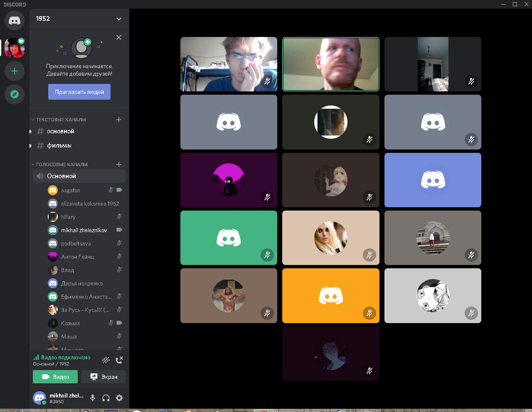Select the purple avatar participant tile
This screenshot has height=412, width=532.
229,180
